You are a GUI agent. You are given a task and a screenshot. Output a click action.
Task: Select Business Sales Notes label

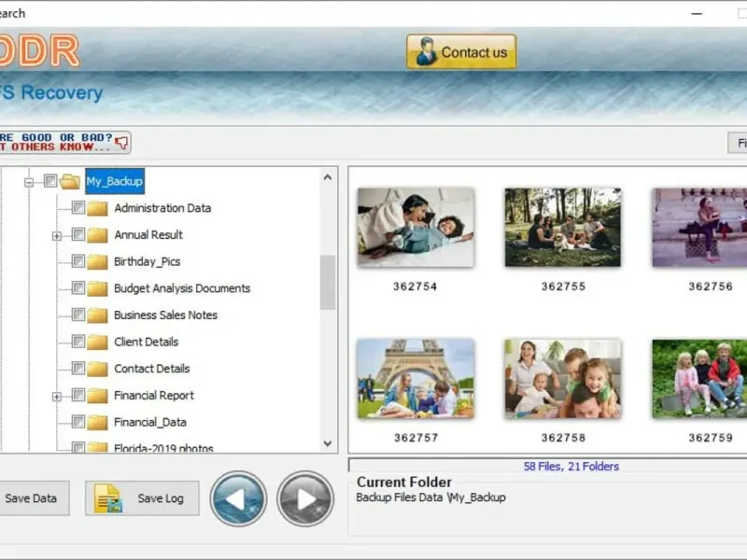pyautogui.click(x=165, y=315)
